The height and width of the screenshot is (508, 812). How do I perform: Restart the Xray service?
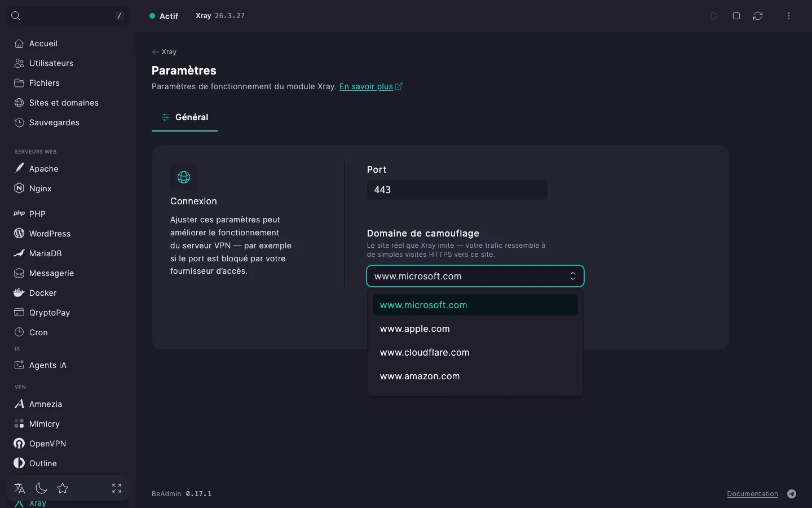pos(758,16)
